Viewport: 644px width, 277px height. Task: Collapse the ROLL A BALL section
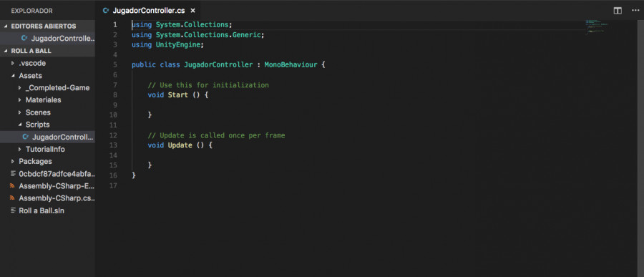[6, 51]
